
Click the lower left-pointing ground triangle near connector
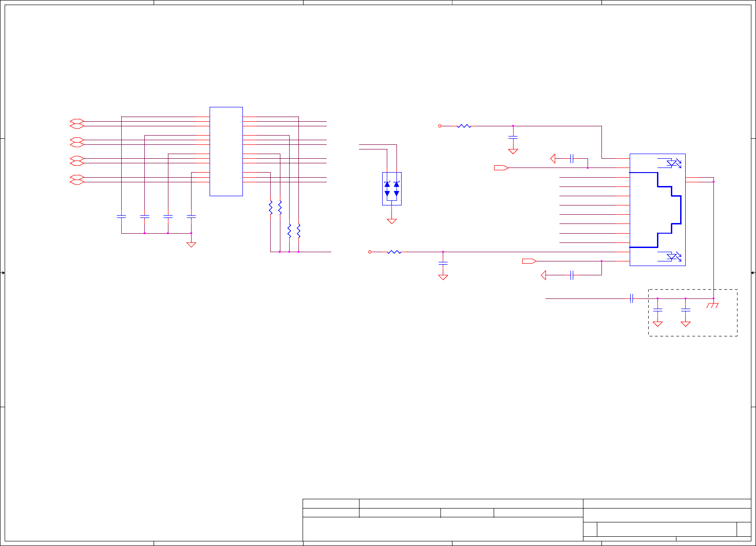click(543, 275)
